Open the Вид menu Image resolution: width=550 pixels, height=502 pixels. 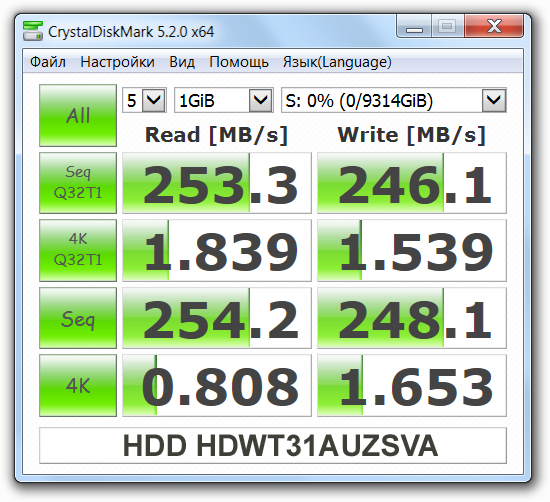click(182, 62)
